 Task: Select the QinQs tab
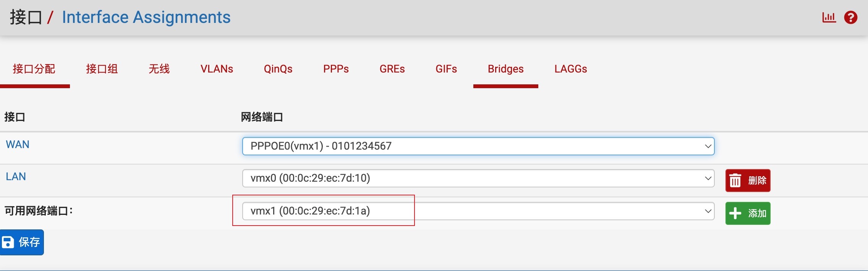tap(278, 69)
